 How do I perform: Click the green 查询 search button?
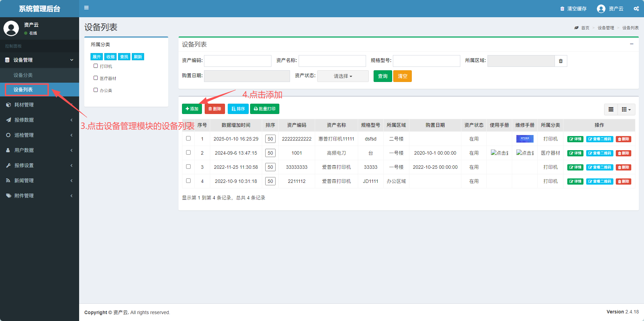(x=383, y=76)
